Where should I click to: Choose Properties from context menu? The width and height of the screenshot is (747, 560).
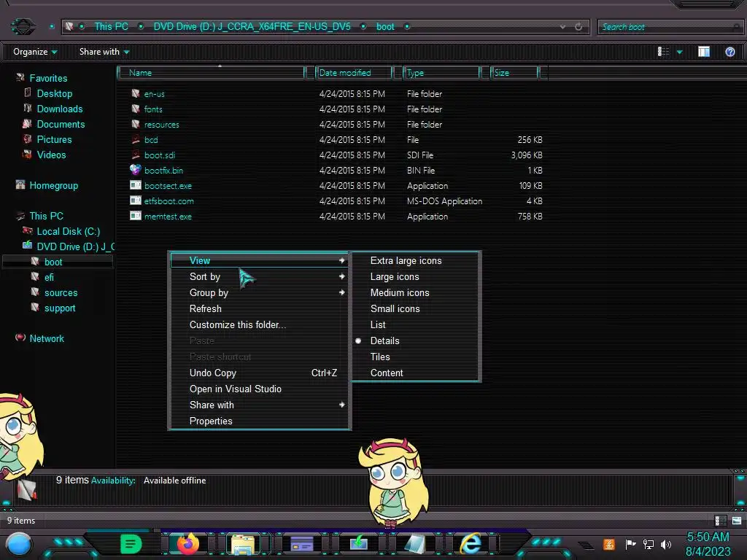[x=260, y=421]
